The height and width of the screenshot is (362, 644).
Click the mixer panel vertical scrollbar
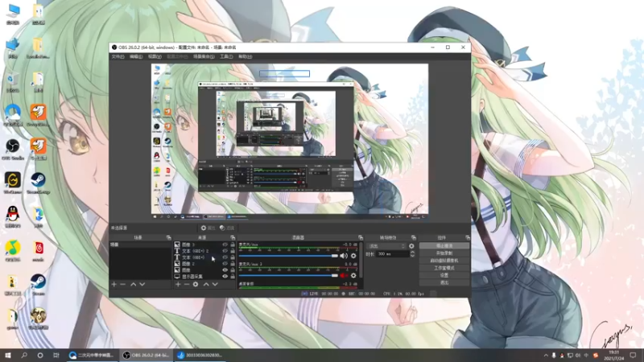pyautogui.click(x=361, y=259)
